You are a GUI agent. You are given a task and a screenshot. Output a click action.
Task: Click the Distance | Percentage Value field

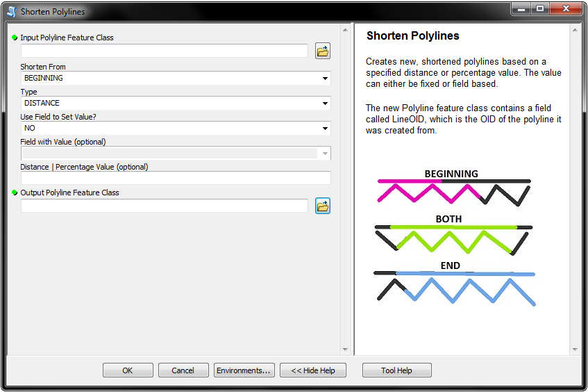[176, 178]
